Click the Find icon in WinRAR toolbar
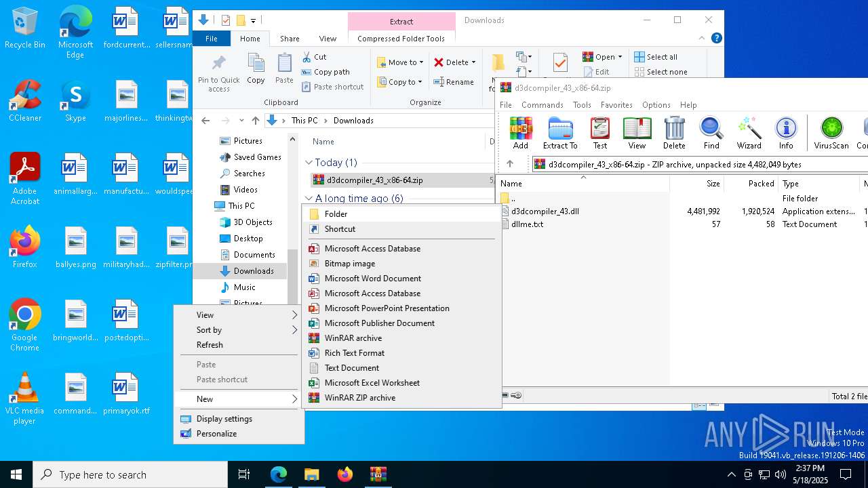 pos(711,133)
